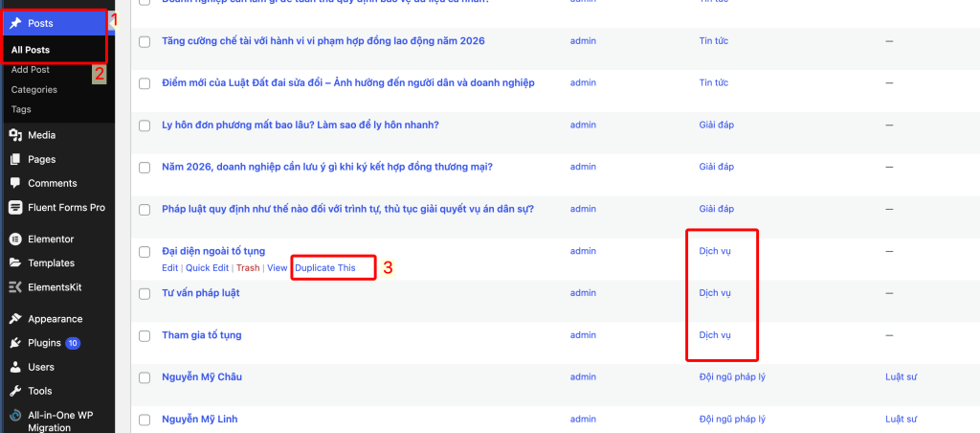Click the Elementor icon in sidebar

15,239
